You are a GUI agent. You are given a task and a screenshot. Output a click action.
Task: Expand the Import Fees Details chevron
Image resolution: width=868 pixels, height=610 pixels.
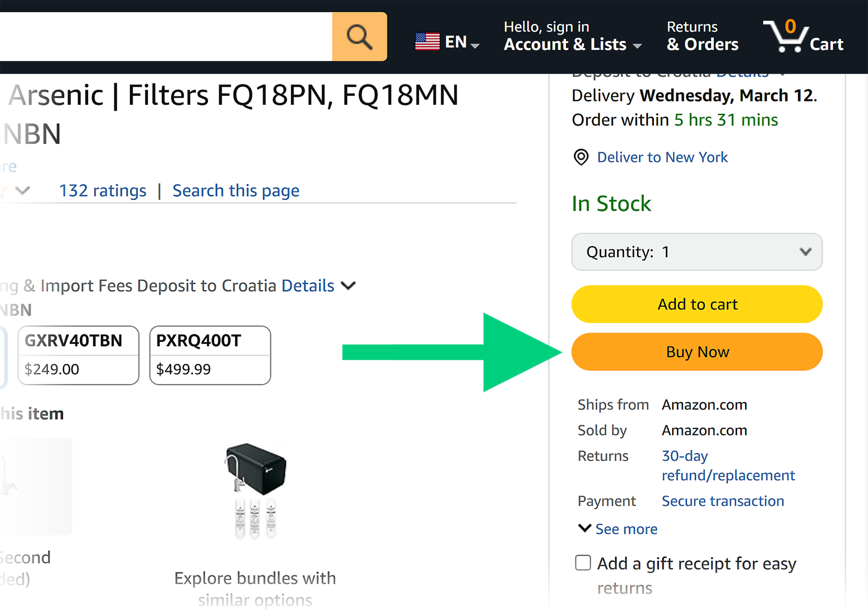(348, 286)
